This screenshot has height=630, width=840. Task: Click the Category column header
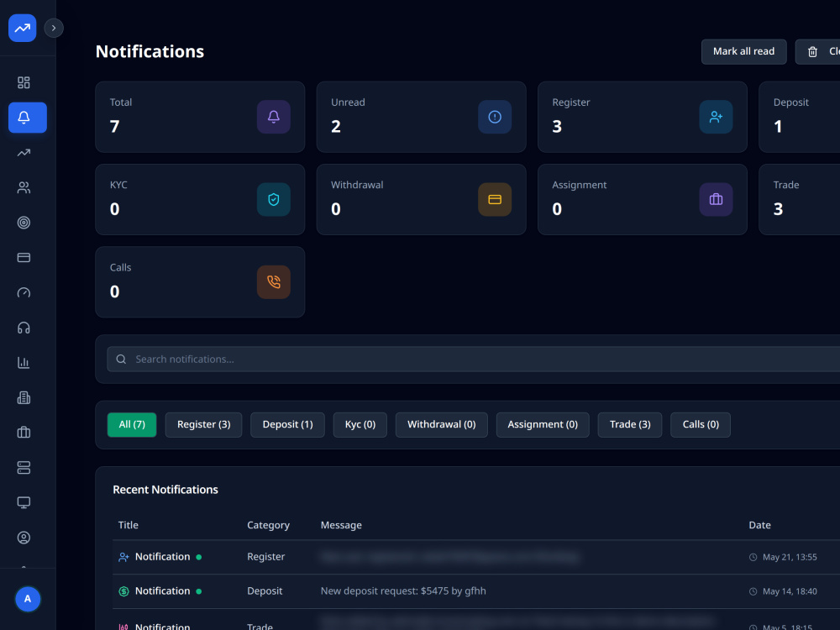269,525
